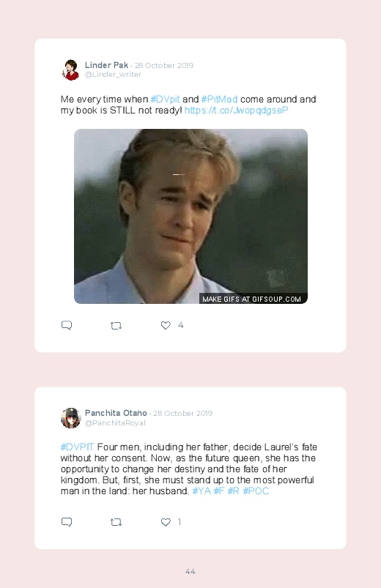Open the crying man GIF image
The height and width of the screenshot is (588, 381).
pyautogui.click(x=190, y=216)
